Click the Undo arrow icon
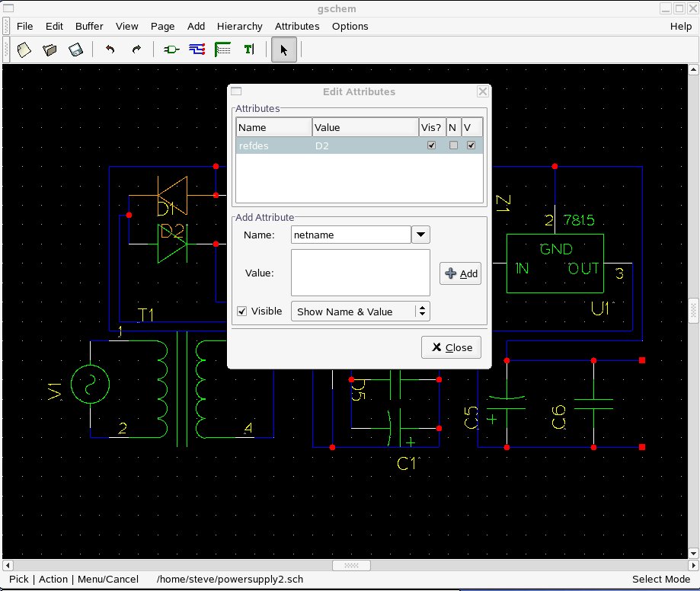Screen dimensions: 700x591 (110, 50)
